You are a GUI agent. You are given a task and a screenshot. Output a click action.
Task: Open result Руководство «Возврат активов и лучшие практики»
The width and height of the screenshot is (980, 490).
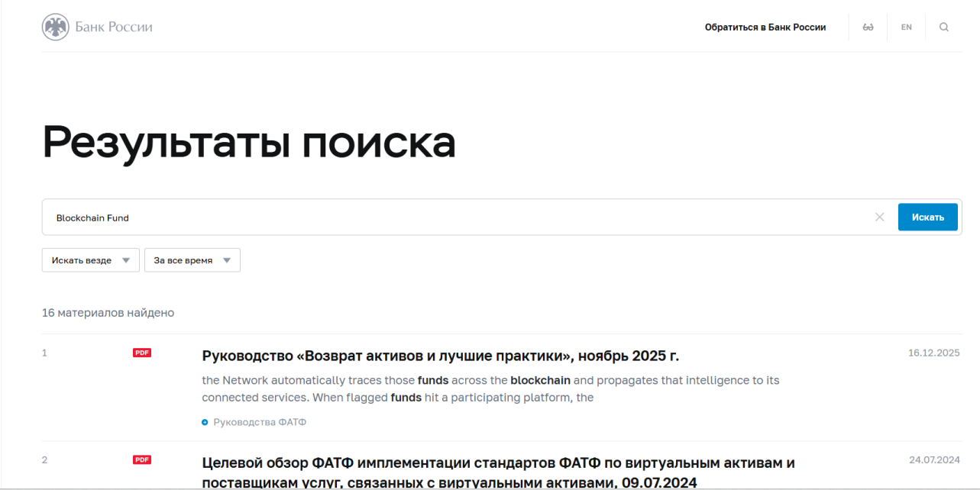tap(441, 356)
